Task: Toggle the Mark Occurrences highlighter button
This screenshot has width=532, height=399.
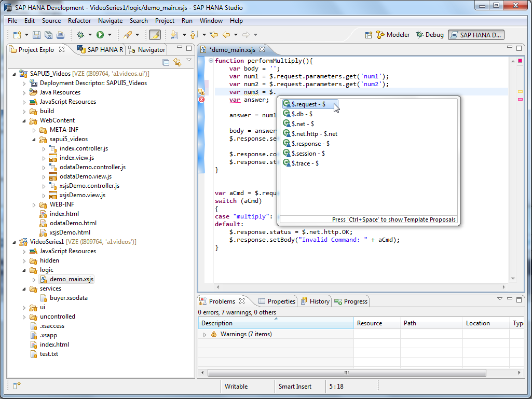Action: (x=155, y=35)
